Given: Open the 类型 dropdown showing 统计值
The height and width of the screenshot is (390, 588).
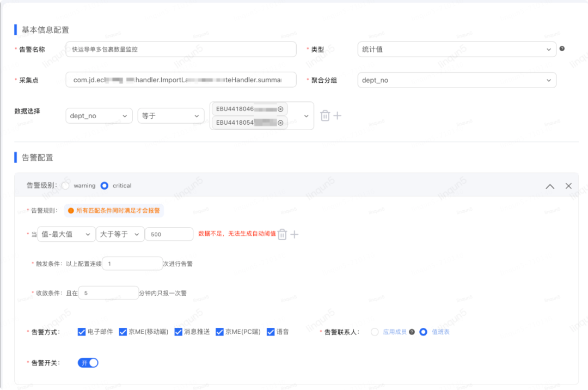Looking at the screenshot, I should click(457, 50).
